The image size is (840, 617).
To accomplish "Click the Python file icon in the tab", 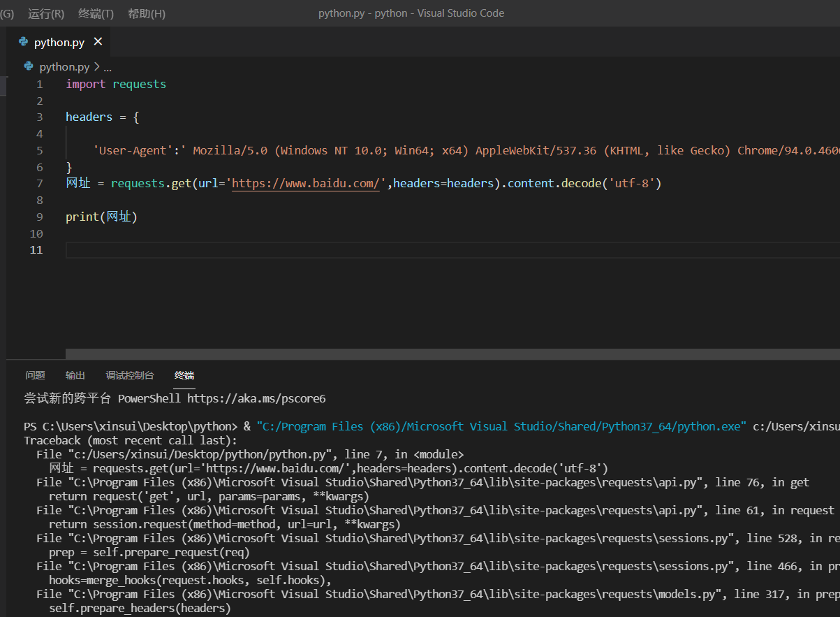I will point(24,42).
